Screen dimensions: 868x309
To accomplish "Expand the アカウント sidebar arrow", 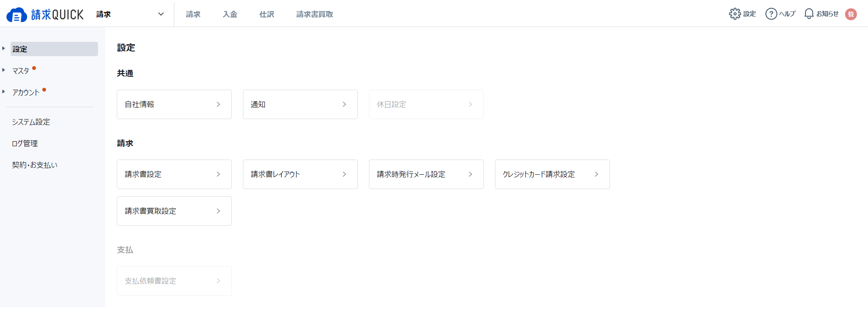I will (4, 92).
